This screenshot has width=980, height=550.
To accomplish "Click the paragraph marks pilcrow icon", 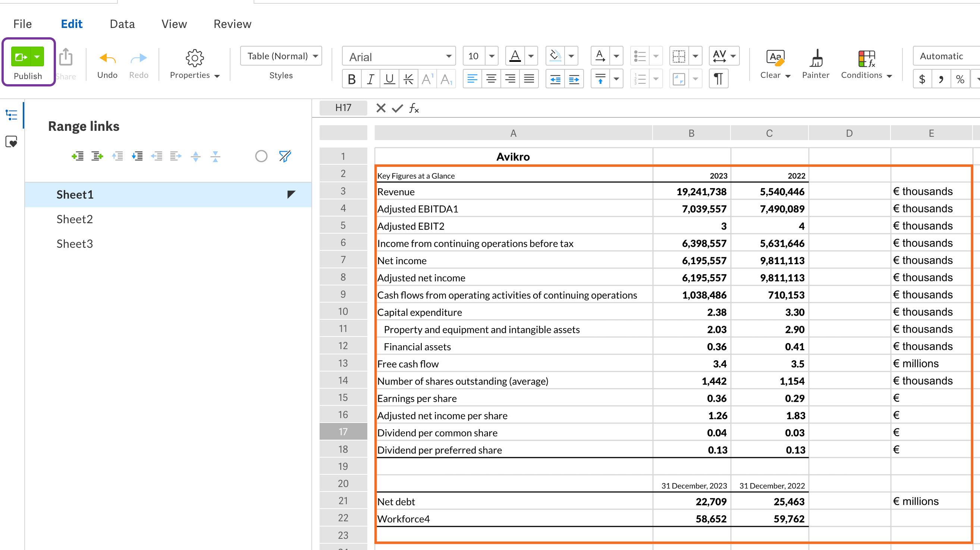I will click(719, 79).
